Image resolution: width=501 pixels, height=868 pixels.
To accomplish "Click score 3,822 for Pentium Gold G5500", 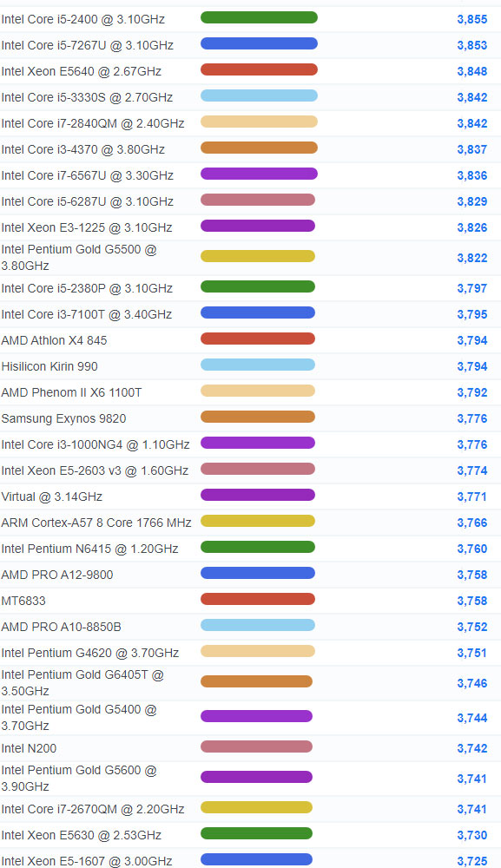I will pos(472,258).
